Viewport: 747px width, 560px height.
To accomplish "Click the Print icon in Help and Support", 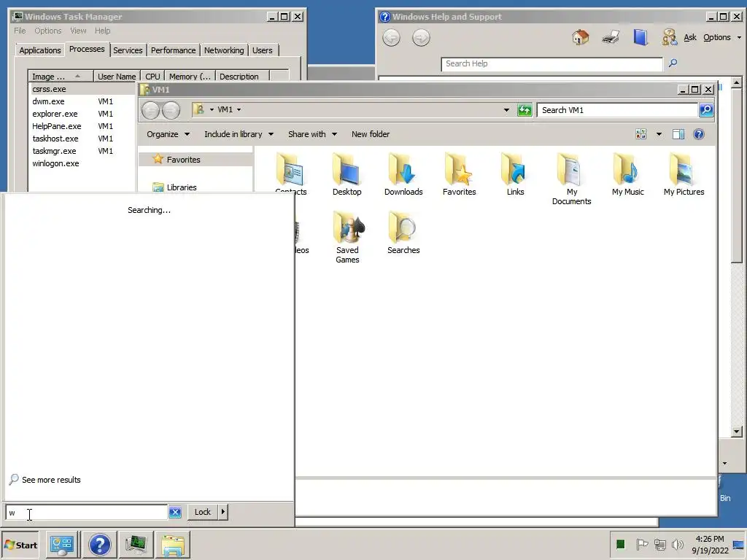I will click(x=611, y=37).
